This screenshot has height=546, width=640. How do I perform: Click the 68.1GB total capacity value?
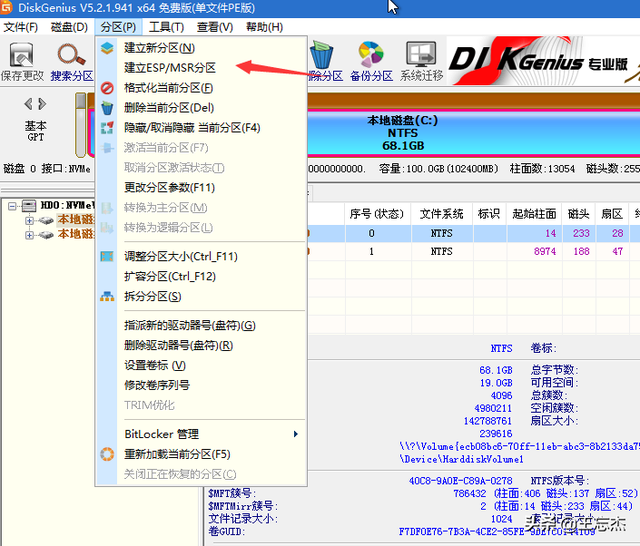[496, 370]
